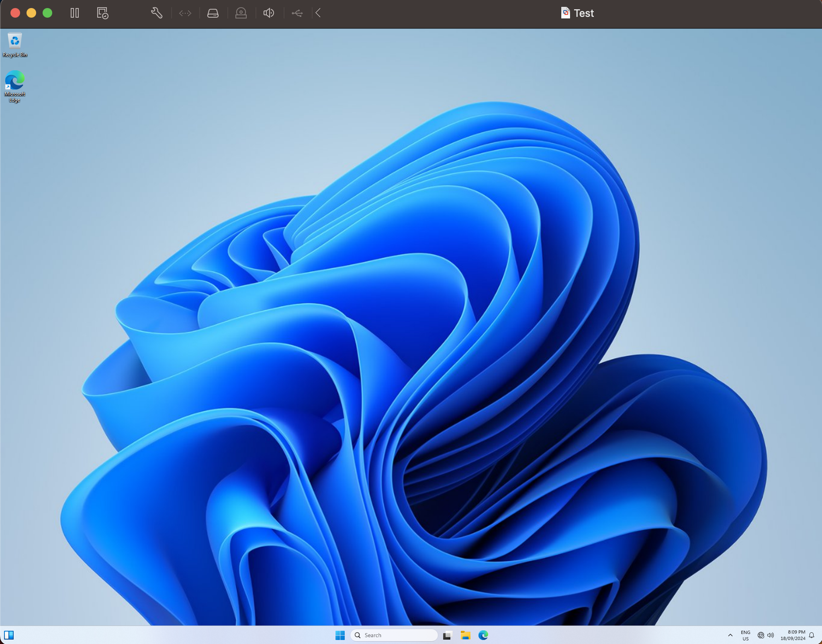Click the green fullscreen window button
Screen dimensions: 822x644
pos(47,13)
